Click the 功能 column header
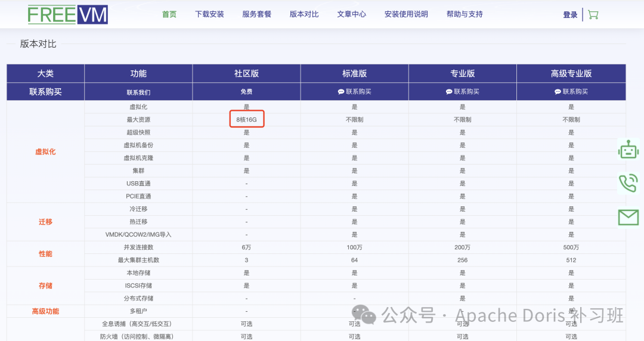 click(x=138, y=73)
